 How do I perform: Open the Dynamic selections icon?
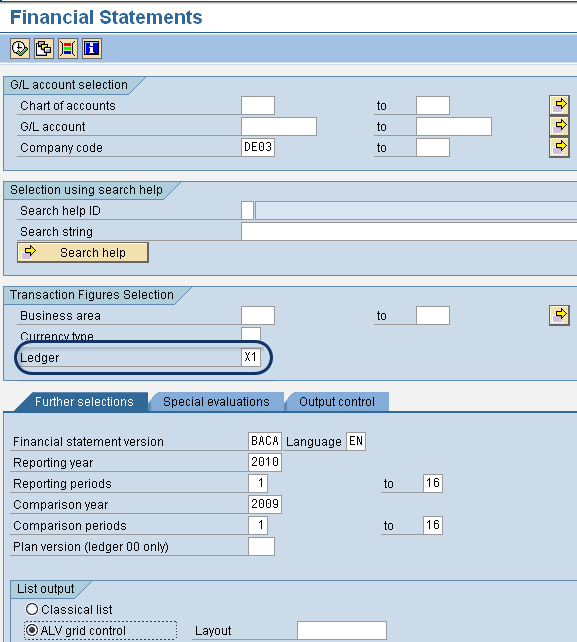[68, 49]
